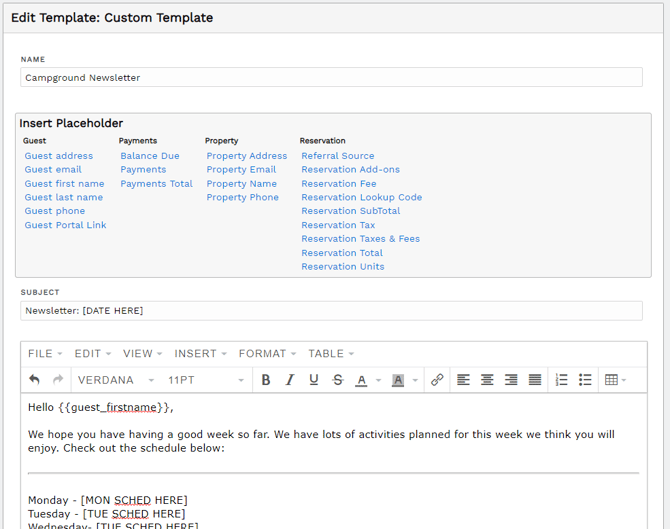Open the Insert menu
Viewport: 670px width, 529px height.
click(x=200, y=353)
